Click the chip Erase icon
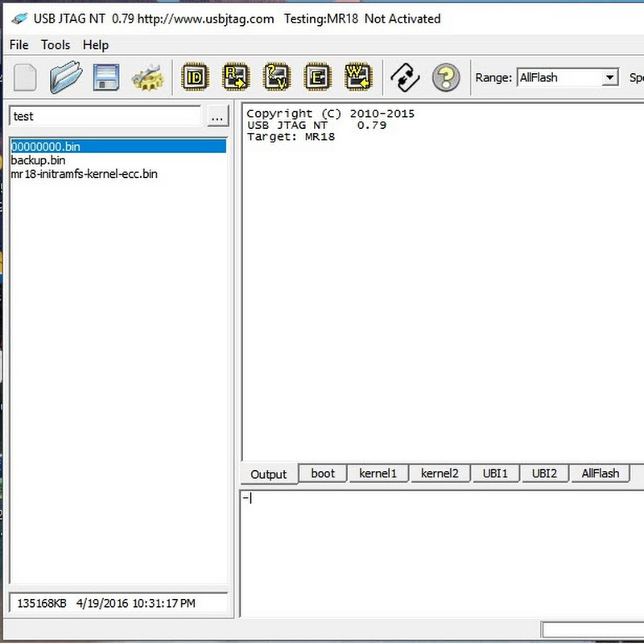The height and width of the screenshot is (644, 644). point(318,77)
